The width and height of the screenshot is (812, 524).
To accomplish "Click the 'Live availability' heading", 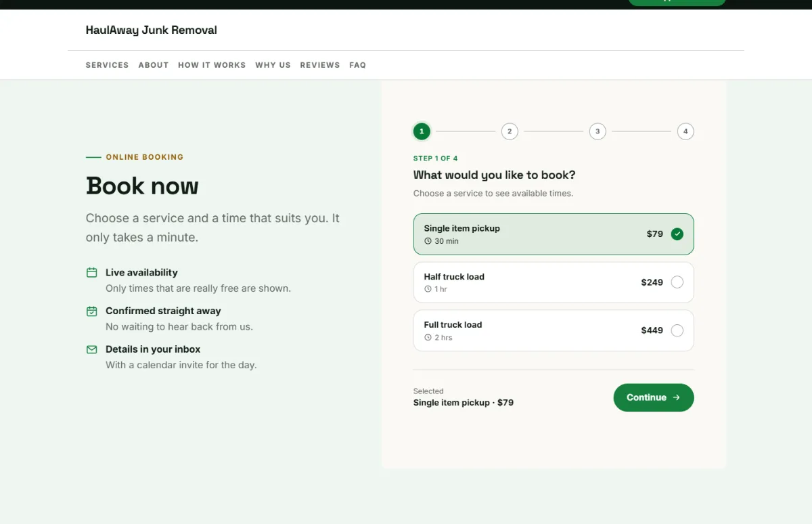I will 141,272.
